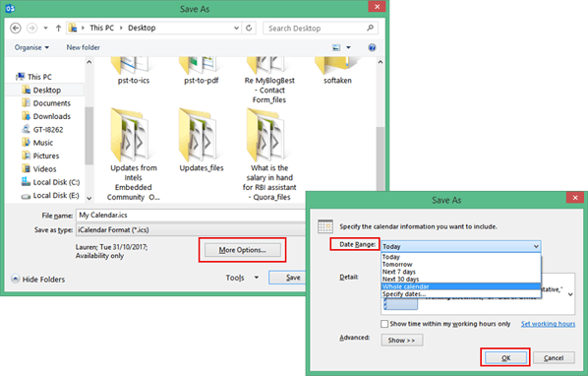Click the Advanced Show >> button

pyautogui.click(x=401, y=341)
